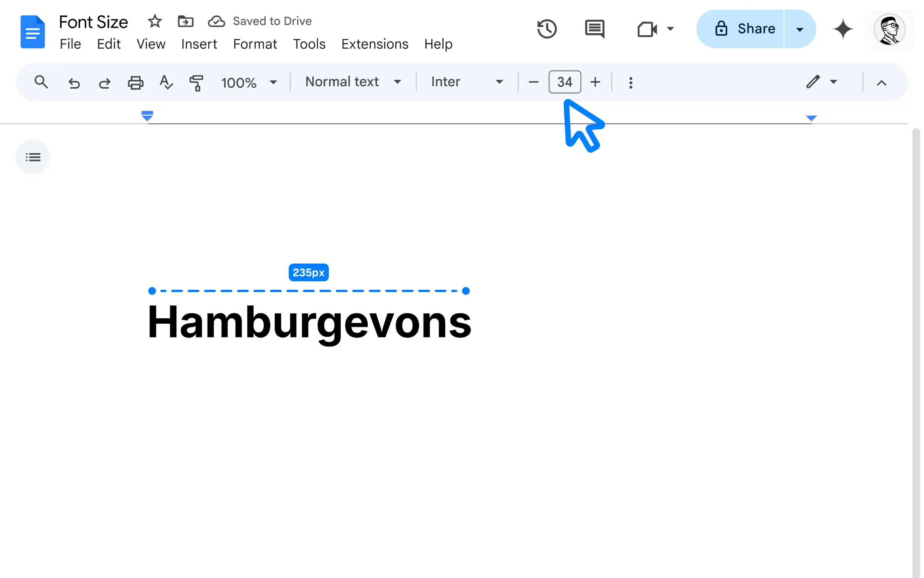Click the spell check icon

(166, 81)
